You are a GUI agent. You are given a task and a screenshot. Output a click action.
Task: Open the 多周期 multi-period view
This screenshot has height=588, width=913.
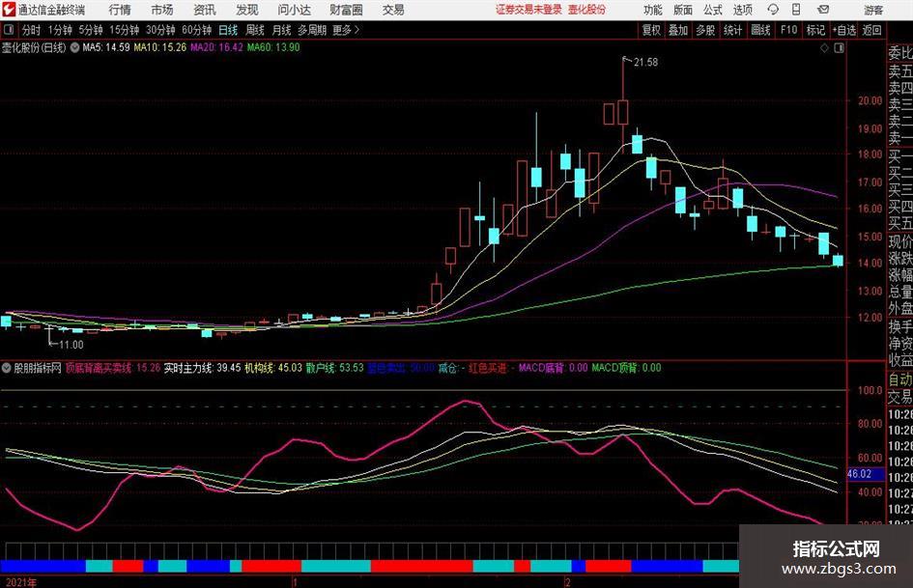click(312, 30)
